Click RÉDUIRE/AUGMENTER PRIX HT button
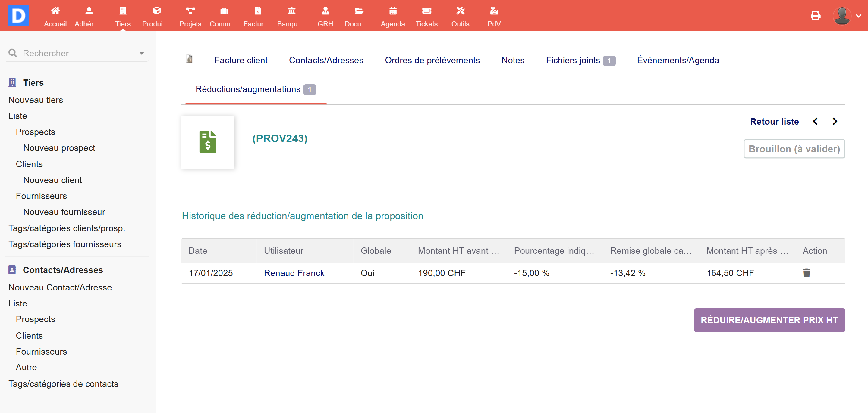The image size is (868, 413). pos(769,320)
